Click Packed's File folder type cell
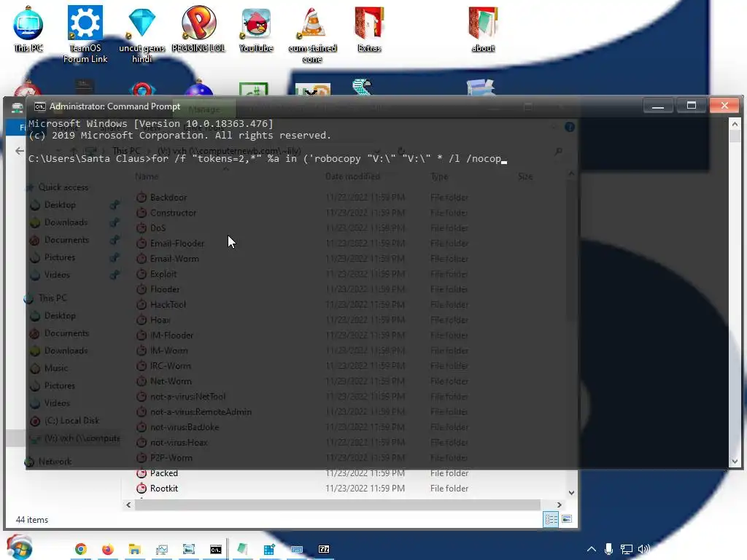This screenshot has height=560, width=747. (x=449, y=472)
